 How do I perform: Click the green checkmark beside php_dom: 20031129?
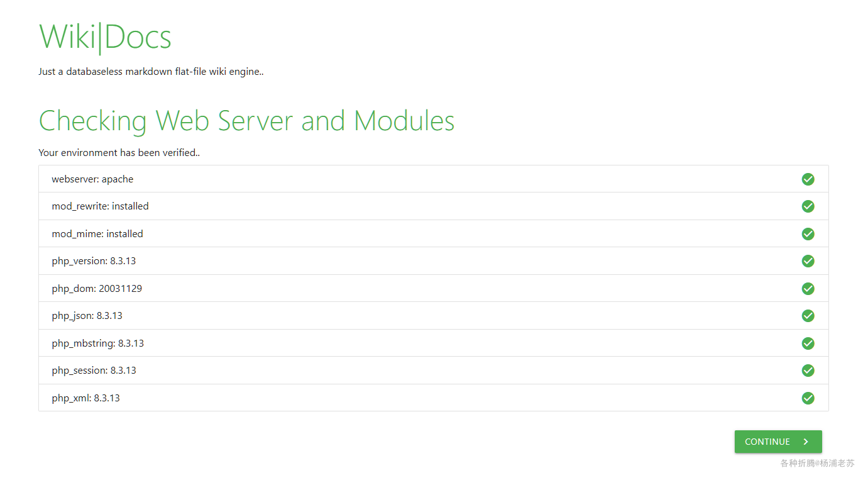[808, 289]
